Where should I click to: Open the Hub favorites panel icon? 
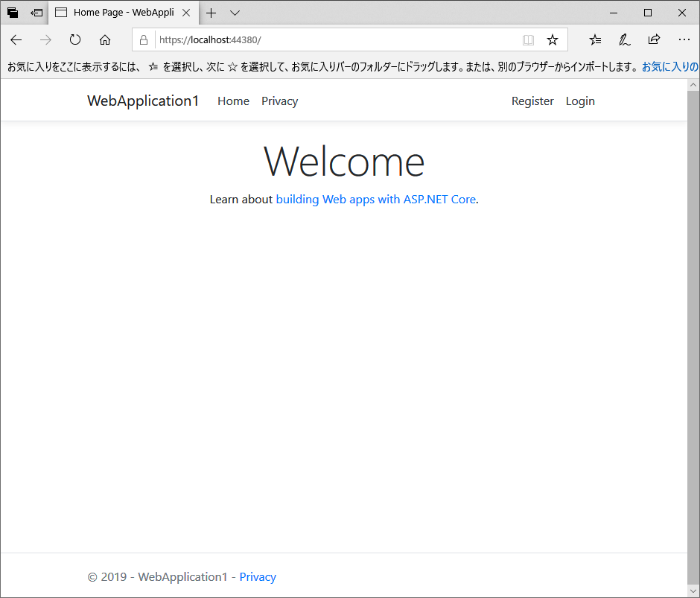pyautogui.click(x=594, y=39)
